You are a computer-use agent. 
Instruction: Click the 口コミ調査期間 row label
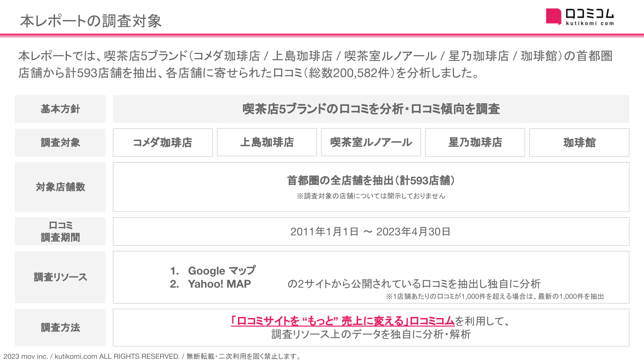[60, 231]
